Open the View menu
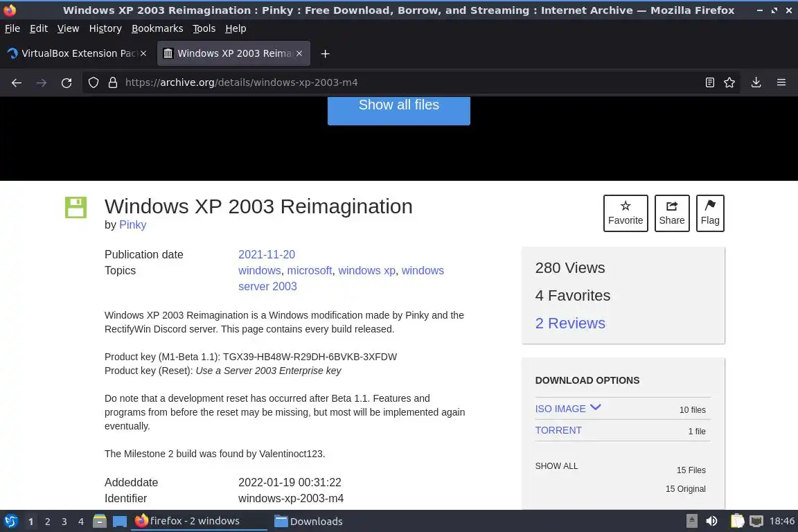 click(68, 28)
